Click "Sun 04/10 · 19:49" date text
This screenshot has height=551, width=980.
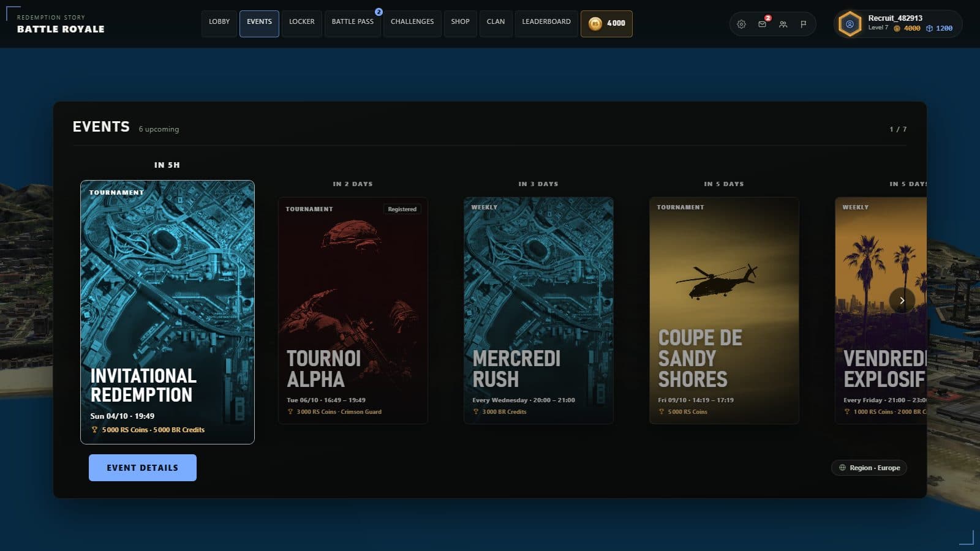click(123, 416)
